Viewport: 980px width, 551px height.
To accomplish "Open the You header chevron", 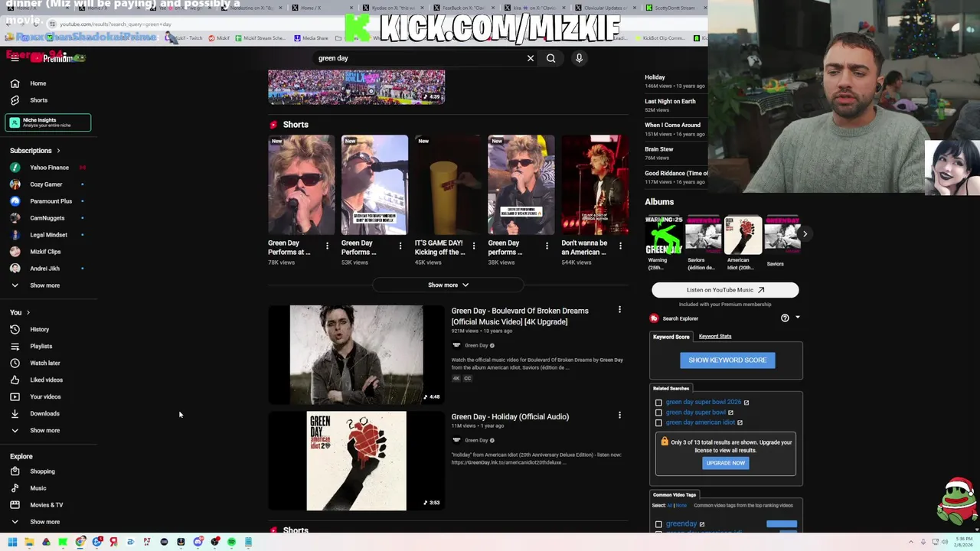I will tap(28, 312).
